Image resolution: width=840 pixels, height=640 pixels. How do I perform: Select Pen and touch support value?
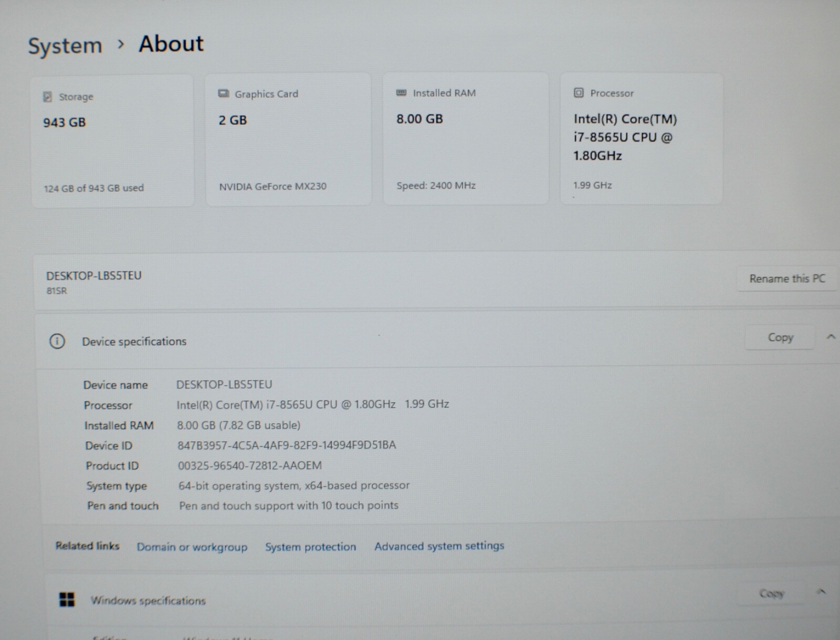point(289,506)
